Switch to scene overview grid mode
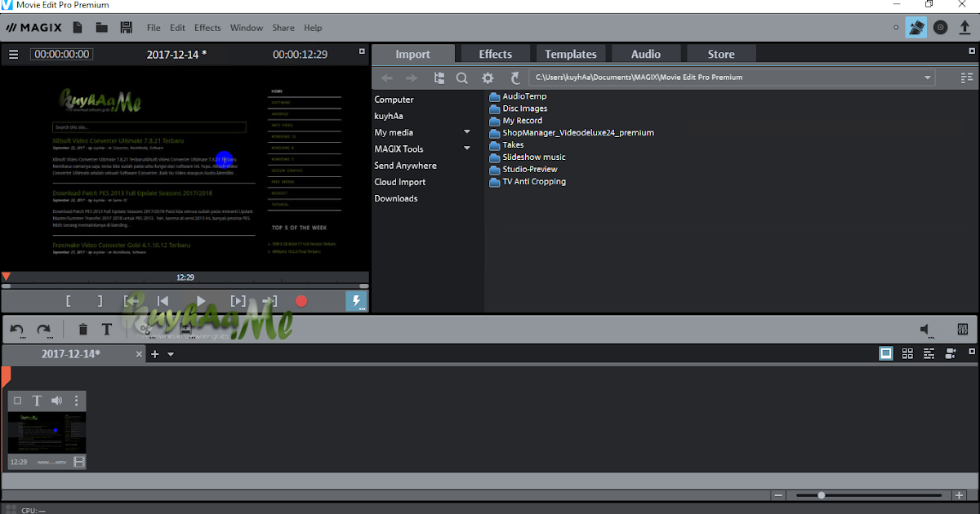The height and width of the screenshot is (514, 980). point(907,353)
